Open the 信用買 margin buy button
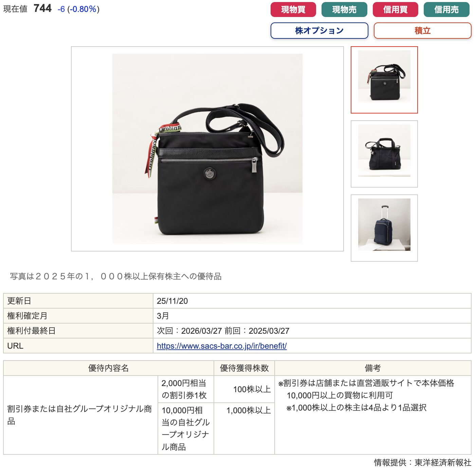The width and height of the screenshot is (476, 469). 395,10
